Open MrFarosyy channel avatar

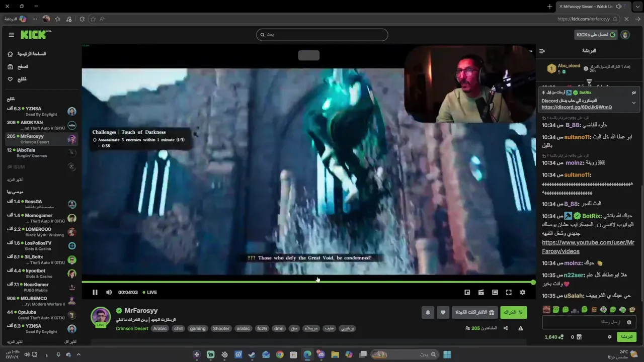click(101, 317)
